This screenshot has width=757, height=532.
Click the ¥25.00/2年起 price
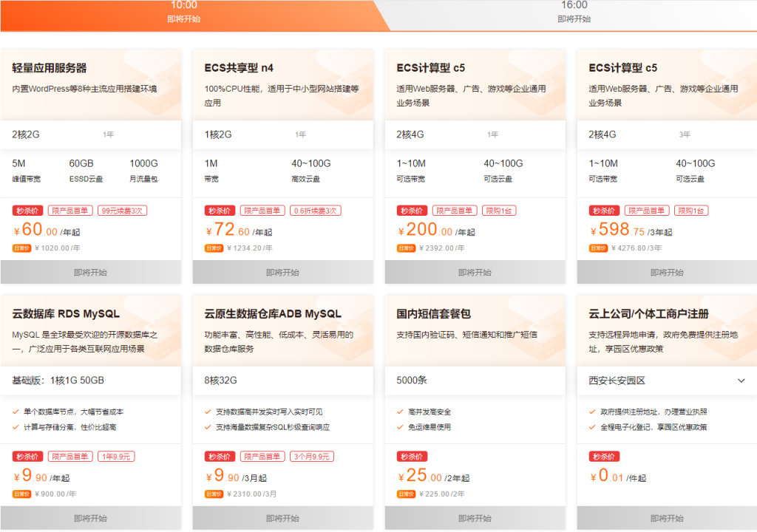(433, 476)
